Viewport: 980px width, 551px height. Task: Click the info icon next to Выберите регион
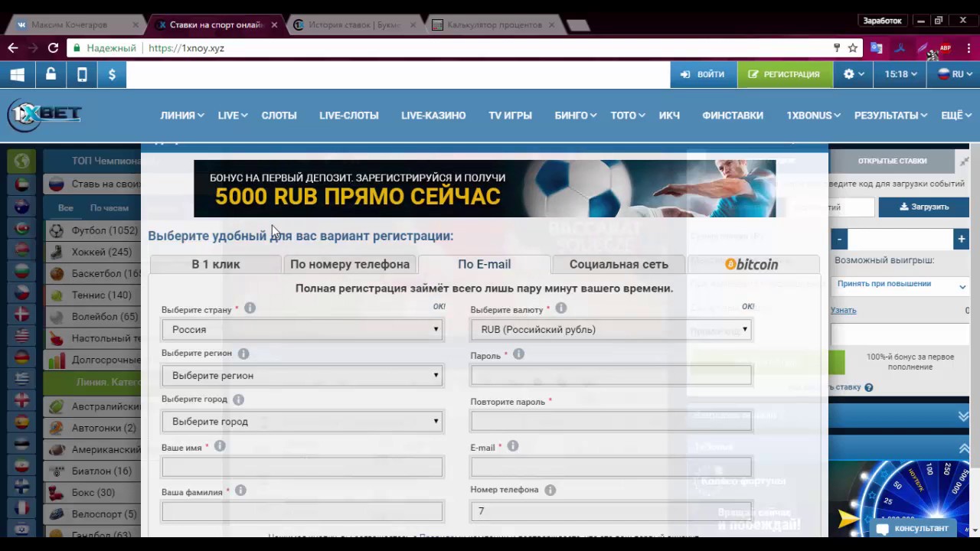pyautogui.click(x=243, y=354)
